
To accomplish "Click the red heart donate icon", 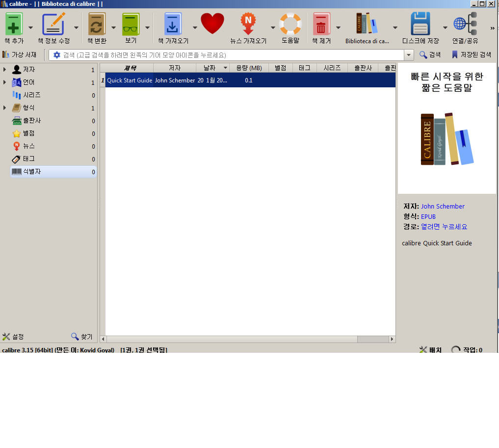I will [x=212, y=24].
